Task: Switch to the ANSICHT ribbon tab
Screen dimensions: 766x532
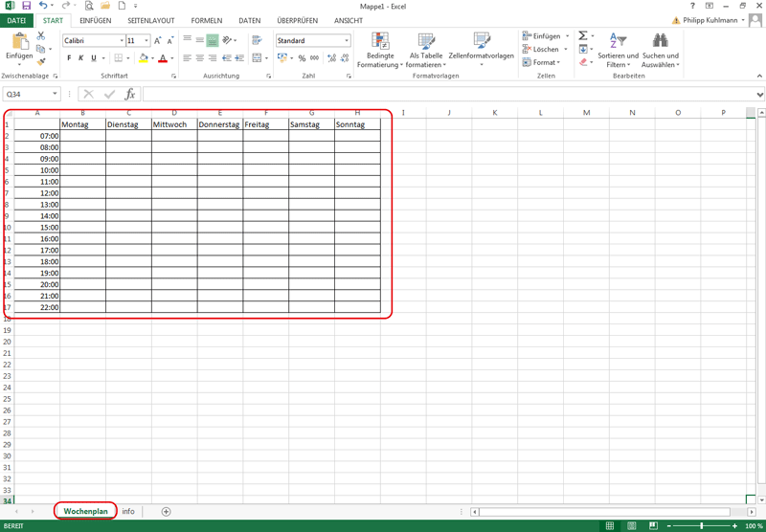Action: (349, 21)
